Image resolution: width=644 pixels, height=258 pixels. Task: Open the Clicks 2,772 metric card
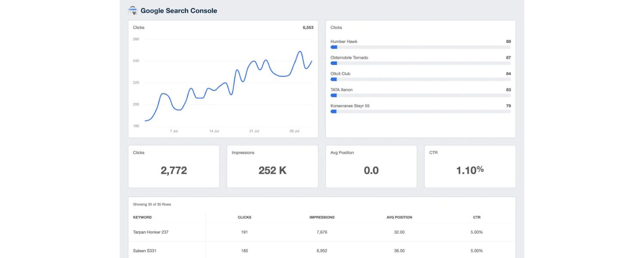[173, 166]
